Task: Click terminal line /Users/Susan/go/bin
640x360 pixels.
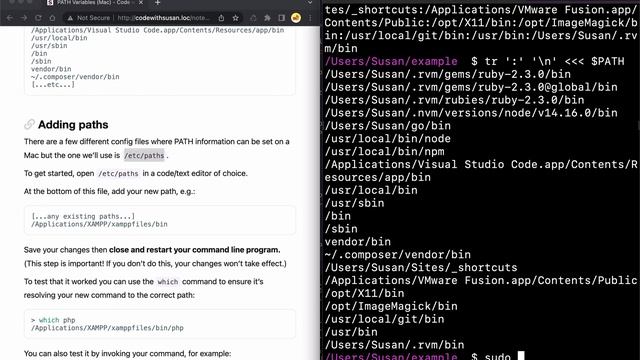Action: pos(388,126)
